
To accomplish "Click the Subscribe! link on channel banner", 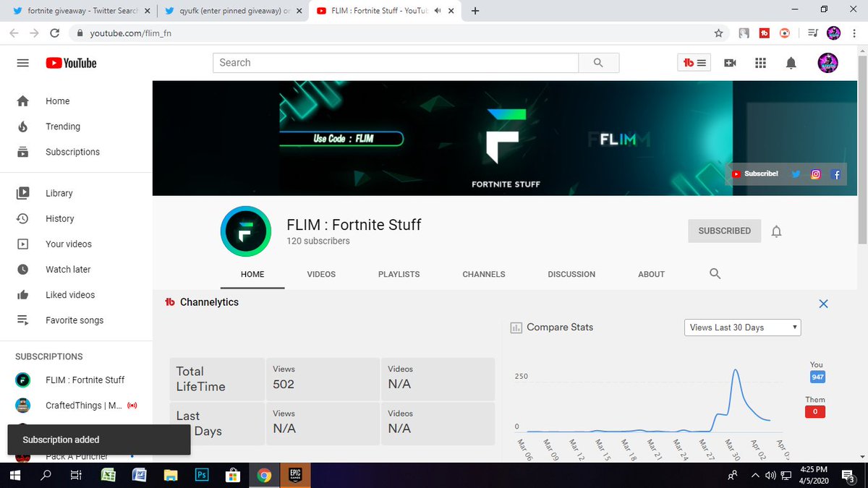I will pyautogui.click(x=755, y=174).
